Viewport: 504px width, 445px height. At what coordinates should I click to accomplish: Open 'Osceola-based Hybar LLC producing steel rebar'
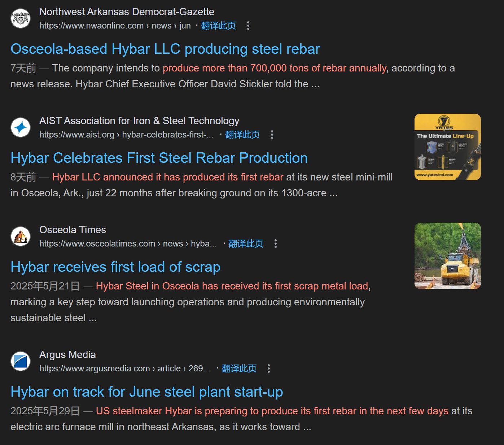[165, 49]
